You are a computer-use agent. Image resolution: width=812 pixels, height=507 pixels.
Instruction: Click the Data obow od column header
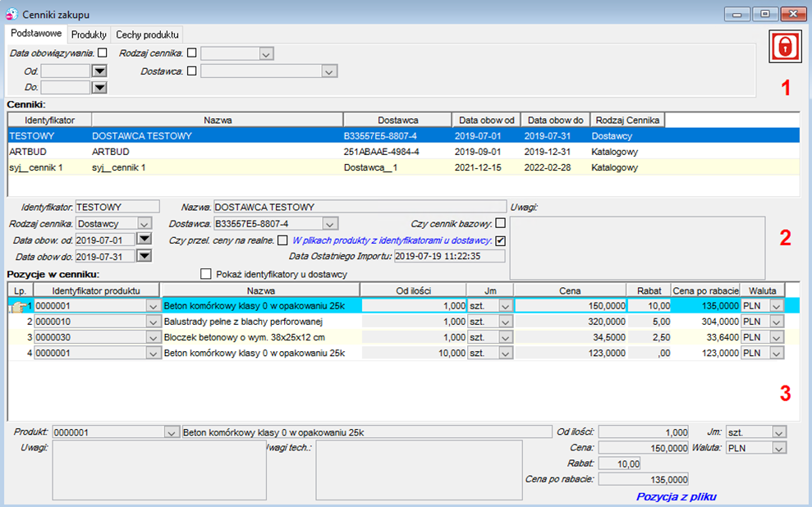point(486,120)
